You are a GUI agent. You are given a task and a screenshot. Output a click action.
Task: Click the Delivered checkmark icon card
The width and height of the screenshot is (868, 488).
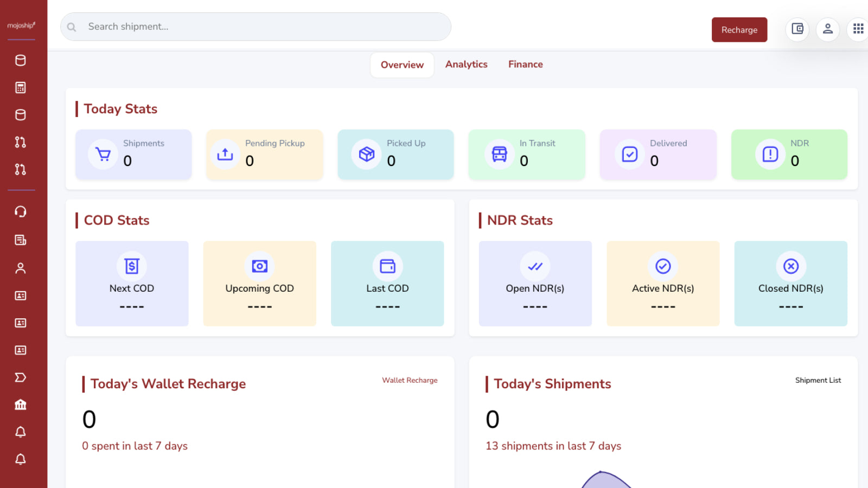pyautogui.click(x=658, y=155)
